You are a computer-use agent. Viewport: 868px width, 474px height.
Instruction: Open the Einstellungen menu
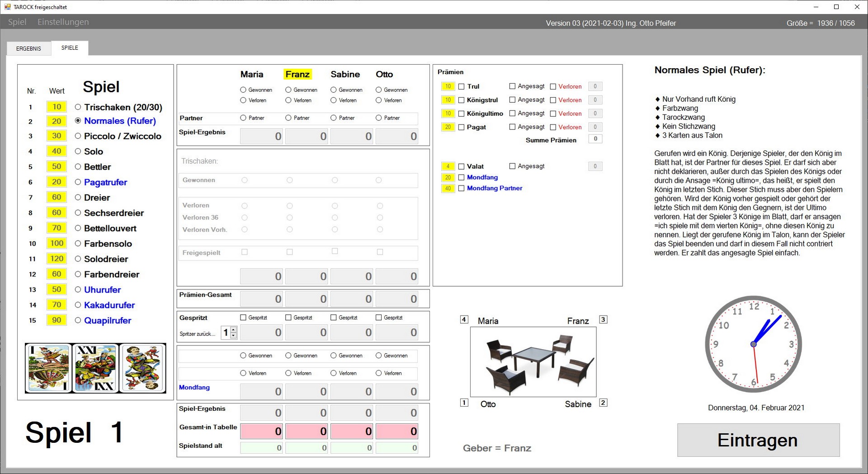[x=63, y=22]
